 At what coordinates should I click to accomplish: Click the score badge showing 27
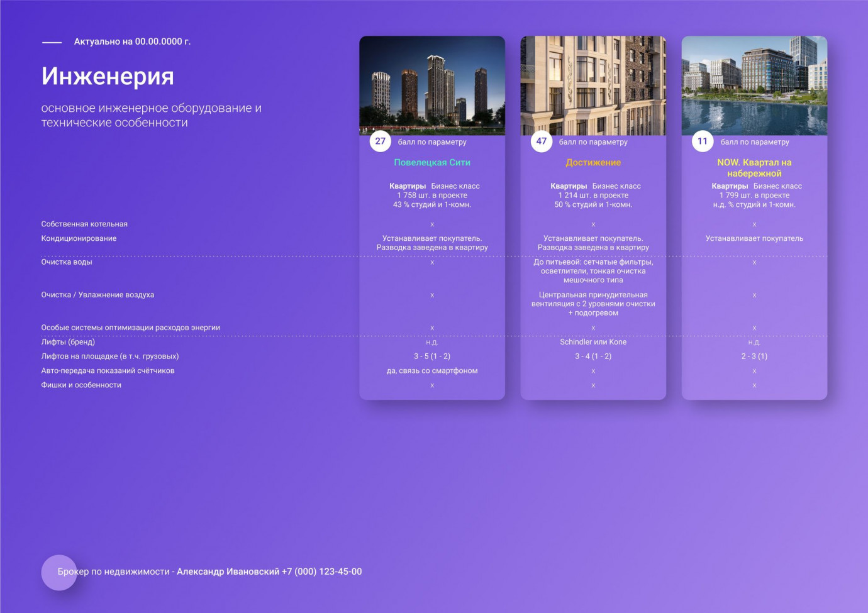point(381,141)
